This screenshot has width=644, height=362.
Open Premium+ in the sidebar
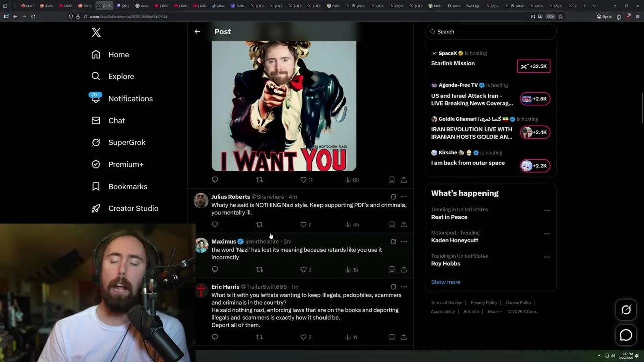point(117,164)
